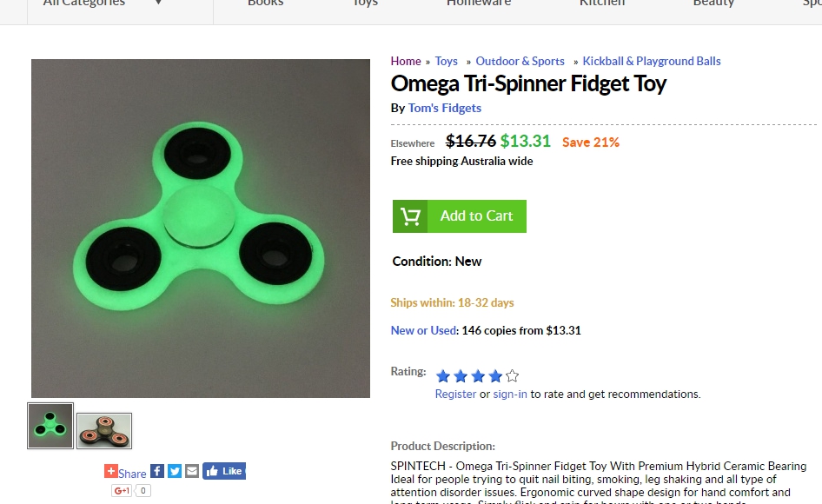Select the green glow spinner thumbnail
This screenshot has height=504, width=822.
click(x=50, y=426)
